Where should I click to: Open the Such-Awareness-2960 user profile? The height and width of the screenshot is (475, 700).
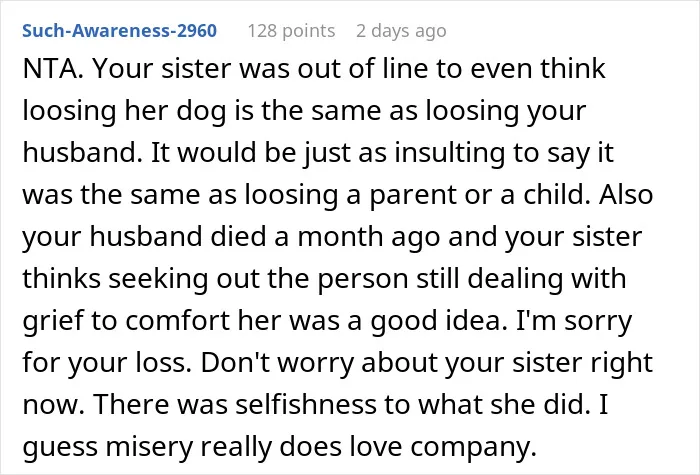pyautogui.click(x=120, y=31)
